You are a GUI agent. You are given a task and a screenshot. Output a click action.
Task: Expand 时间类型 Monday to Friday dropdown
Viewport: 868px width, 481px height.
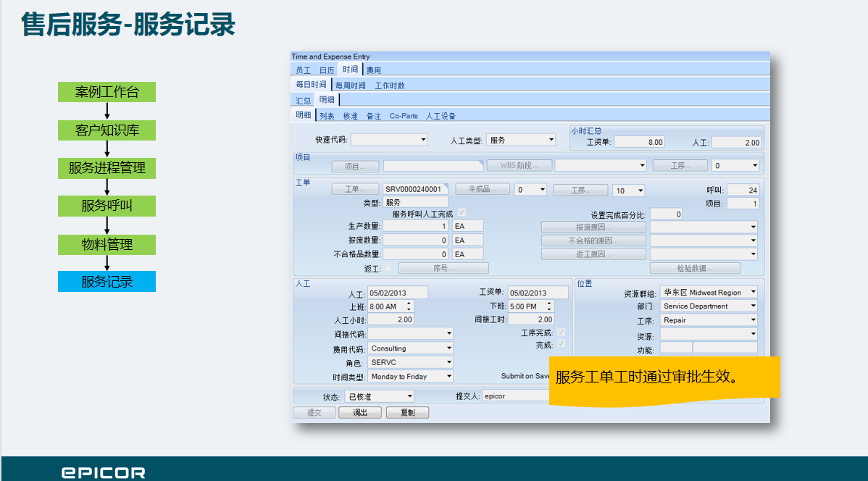click(448, 377)
